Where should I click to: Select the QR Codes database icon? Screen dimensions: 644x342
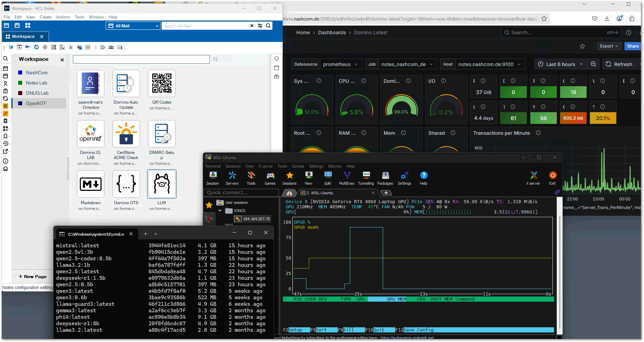pyautogui.click(x=162, y=83)
